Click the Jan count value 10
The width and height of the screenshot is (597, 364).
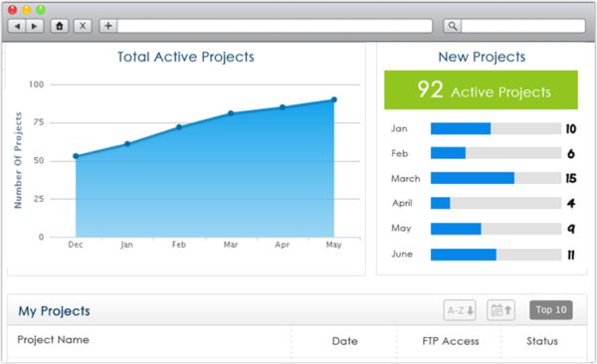pos(571,128)
